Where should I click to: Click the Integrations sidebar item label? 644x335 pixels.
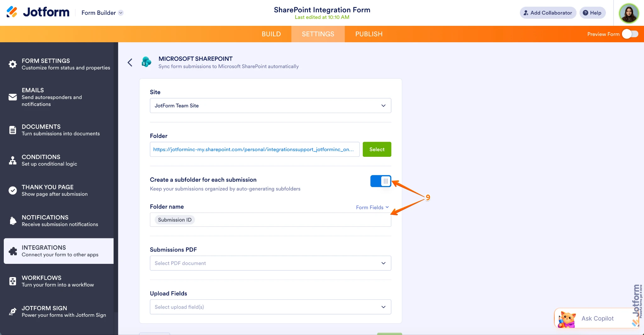(x=44, y=247)
